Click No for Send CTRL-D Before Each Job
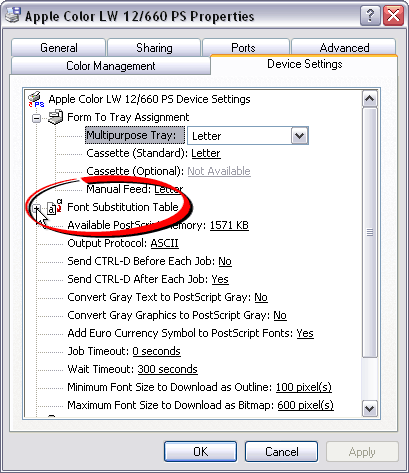The height and width of the screenshot is (473, 409). (225, 261)
